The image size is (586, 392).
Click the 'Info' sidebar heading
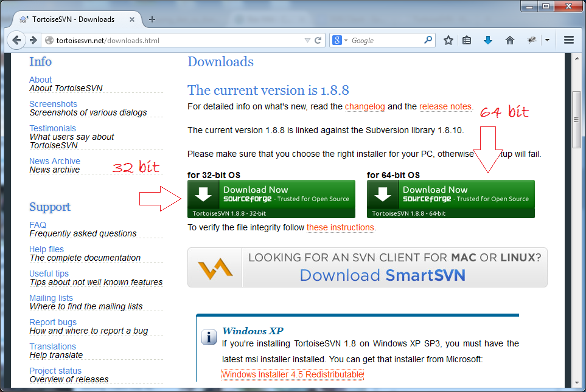40,61
